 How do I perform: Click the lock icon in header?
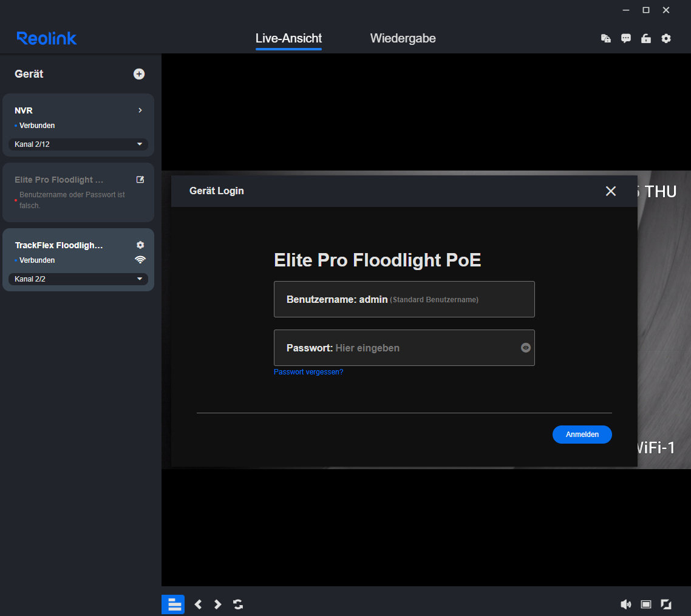coord(646,39)
